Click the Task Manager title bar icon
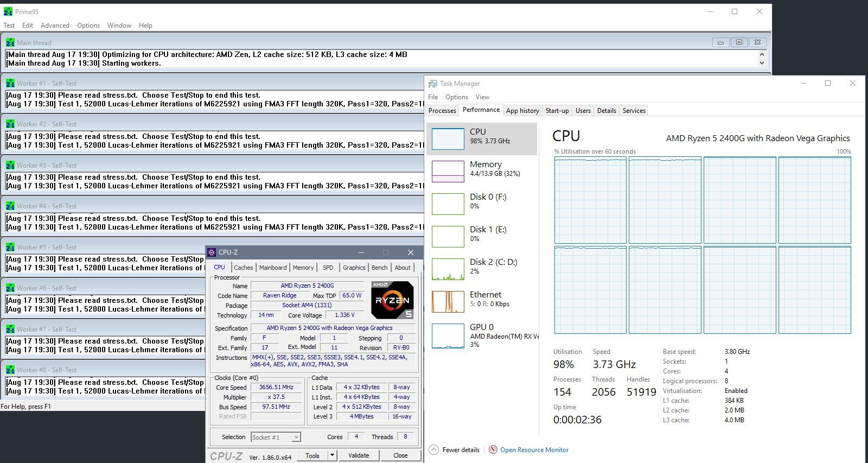This screenshot has width=868, height=463. pyautogui.click(x=432, y=84)
